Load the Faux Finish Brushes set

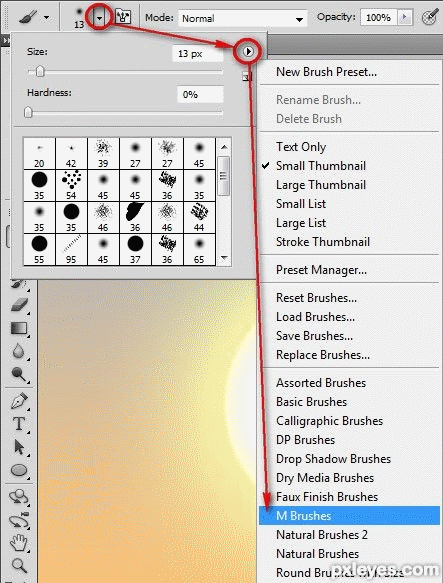[327, 497]
